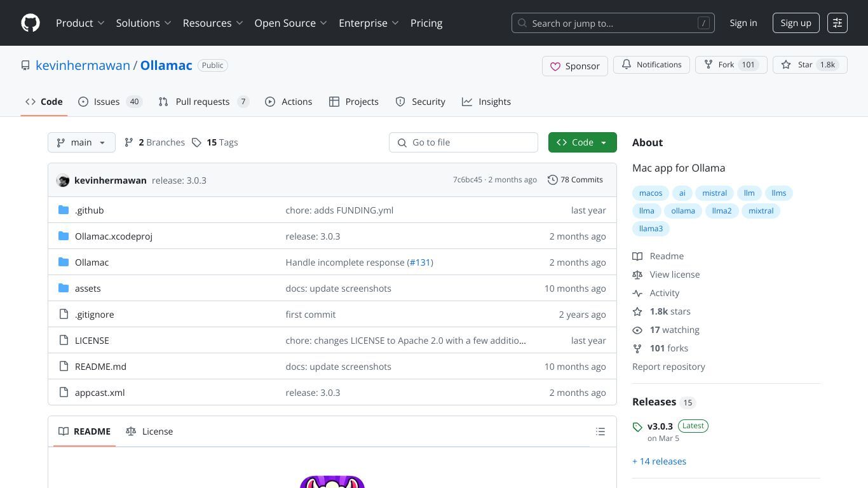This screenshot has width=868, height=488.
Task: Open the Insights tab
Action: pos(486,102)
